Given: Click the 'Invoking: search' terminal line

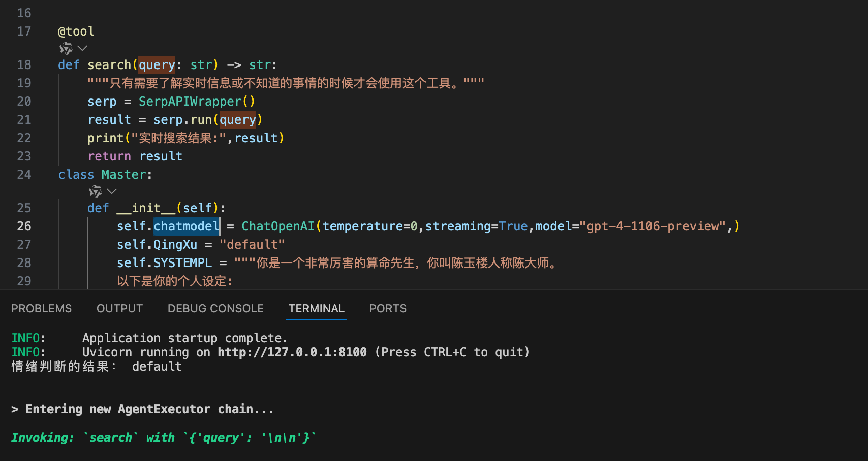Looking at the screenshot, I should [164, 438].
